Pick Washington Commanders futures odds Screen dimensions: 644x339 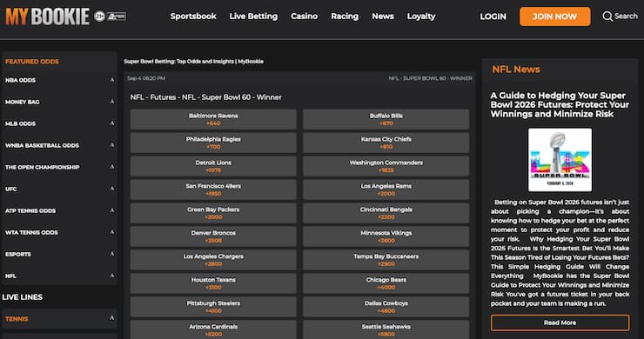point(386,166)
